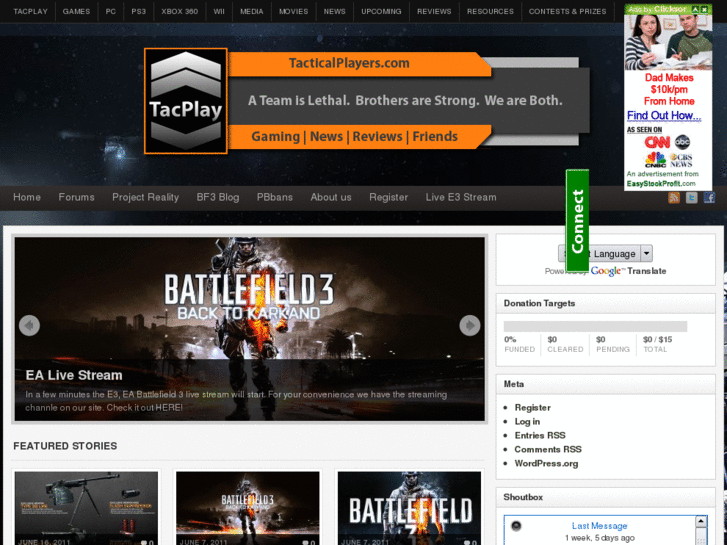The height and width of the screenshot is (545, 727).
Task: Open the June 16, 2011 story thumbnail
Action: [86, 508]
